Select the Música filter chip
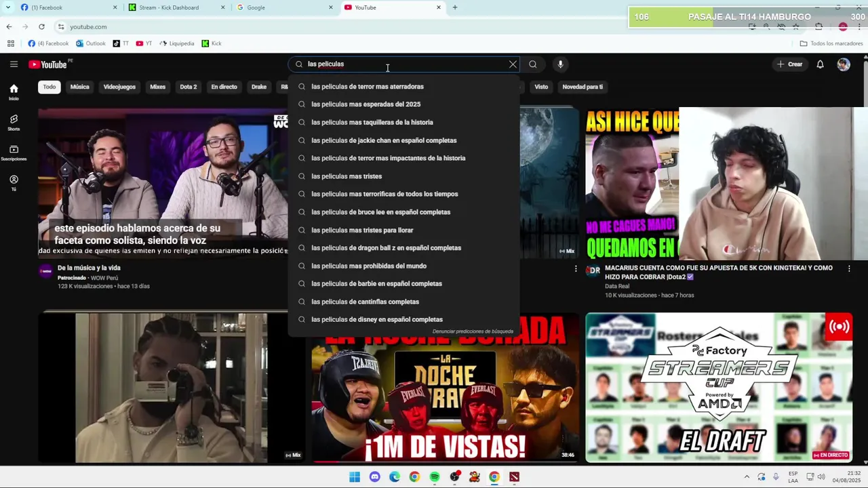This screenshot has width=868, height=488. point(80,87)
